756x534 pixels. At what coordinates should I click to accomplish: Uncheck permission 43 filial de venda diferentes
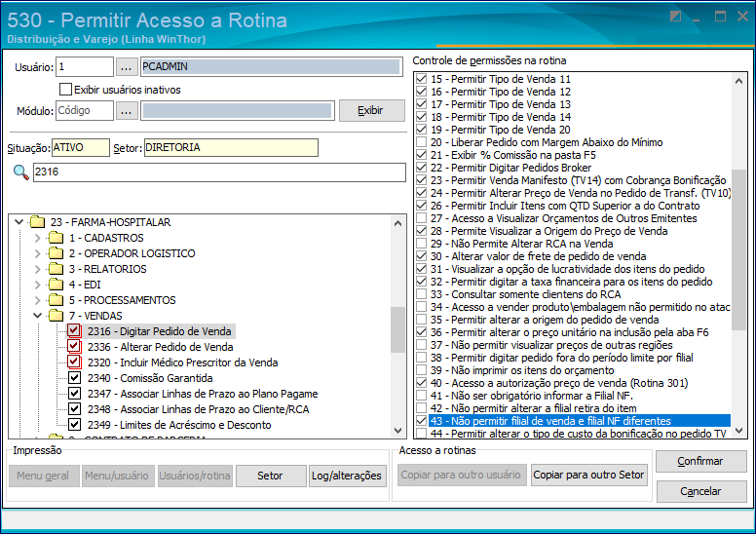(422, 421)
